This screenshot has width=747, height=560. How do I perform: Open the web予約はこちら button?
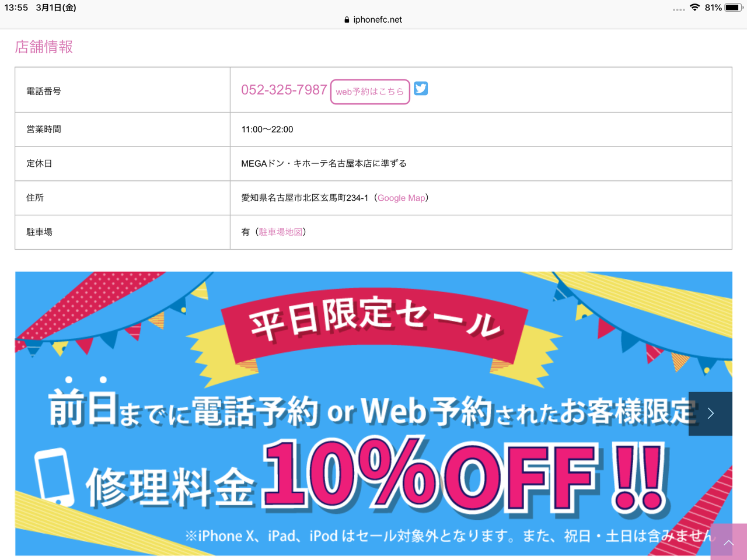[x=370, y=92]
